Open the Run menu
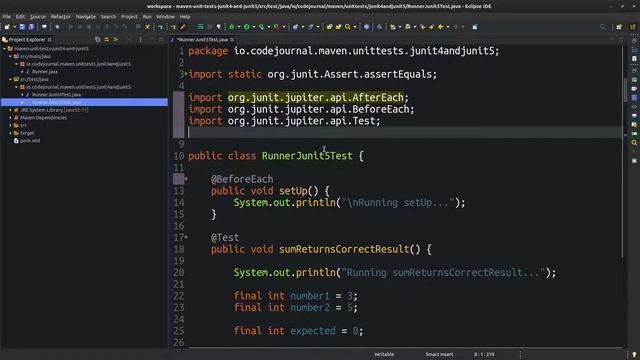This screenshot has height=360, width=640. pyautogui.click(x=147, y=17)
